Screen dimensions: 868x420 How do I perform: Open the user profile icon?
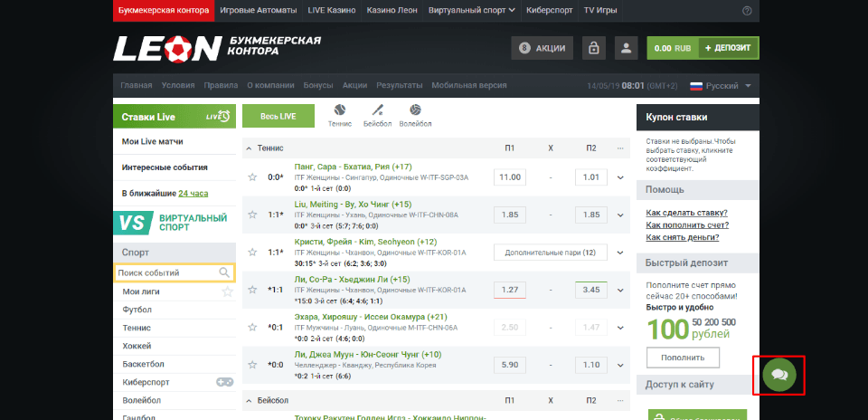(624, 48)
